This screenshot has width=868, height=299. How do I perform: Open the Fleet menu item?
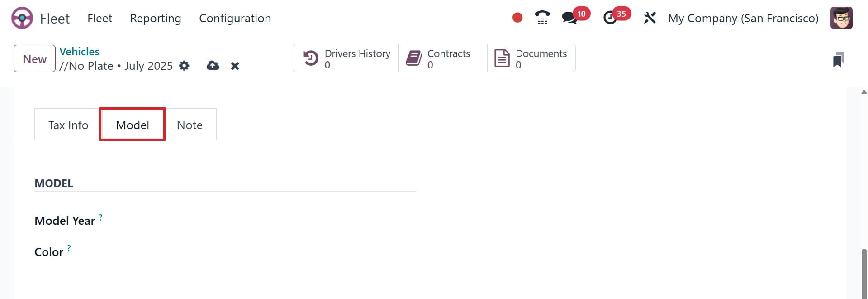click(100, 18)
